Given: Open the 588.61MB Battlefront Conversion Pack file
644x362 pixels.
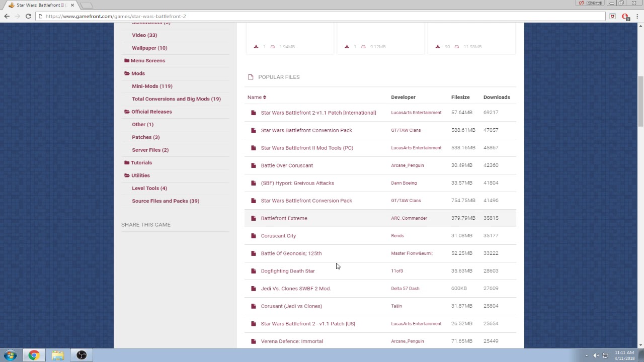Looking at the screenshot, I should (x=306, y=130).
